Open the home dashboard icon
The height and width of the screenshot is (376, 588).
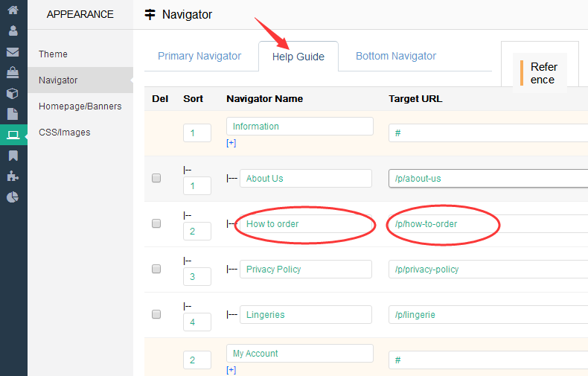tap(13, 10)
